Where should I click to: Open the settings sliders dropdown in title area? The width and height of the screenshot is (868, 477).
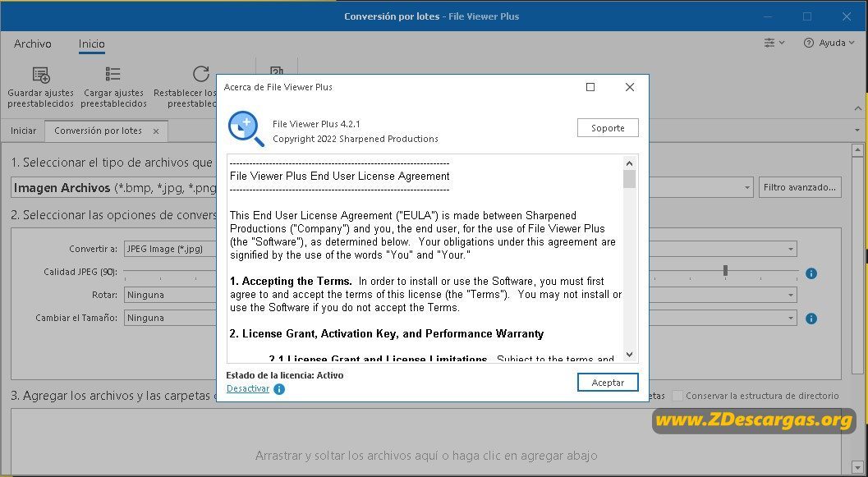pos(774,43)
